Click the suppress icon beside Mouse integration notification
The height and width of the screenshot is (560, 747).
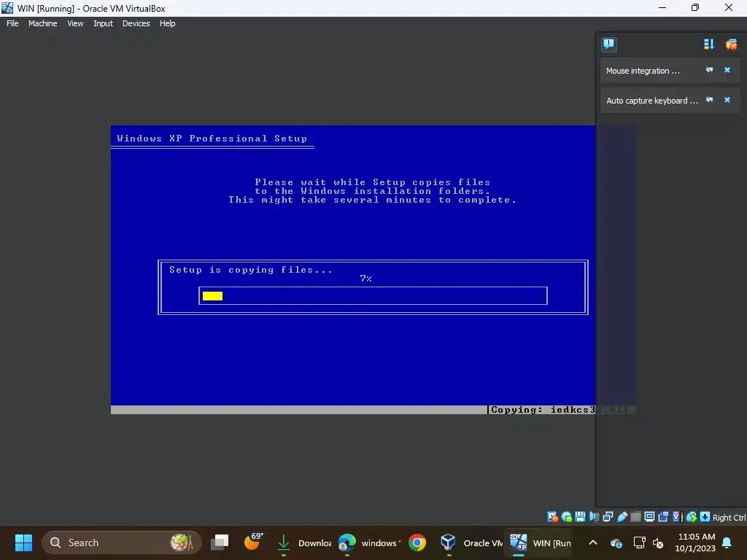[709, 70]
